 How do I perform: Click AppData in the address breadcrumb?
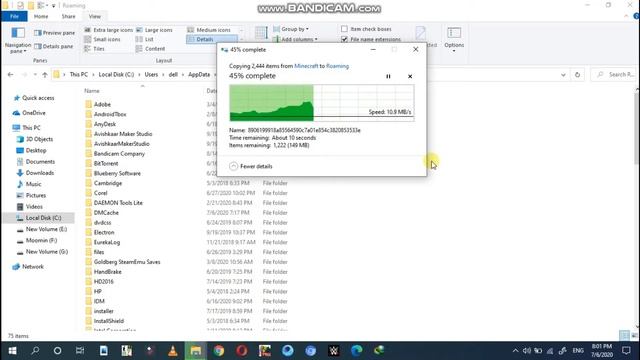coord(199,75)
